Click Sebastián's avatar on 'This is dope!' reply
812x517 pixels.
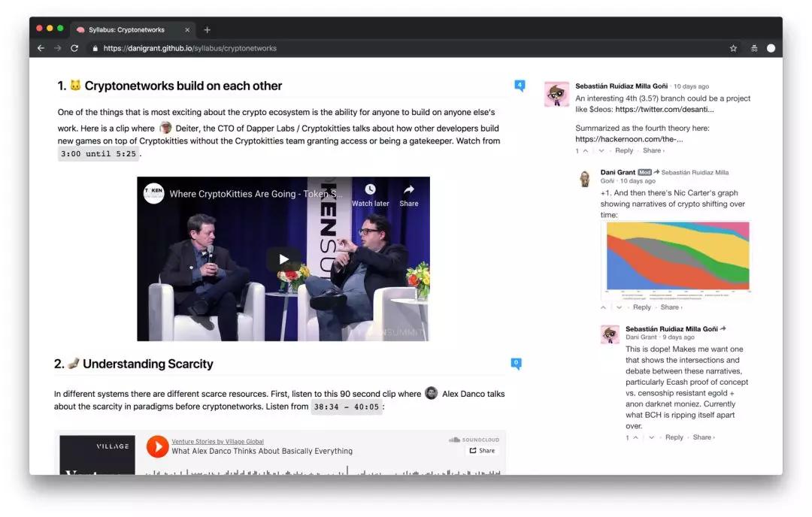(610, 334)
